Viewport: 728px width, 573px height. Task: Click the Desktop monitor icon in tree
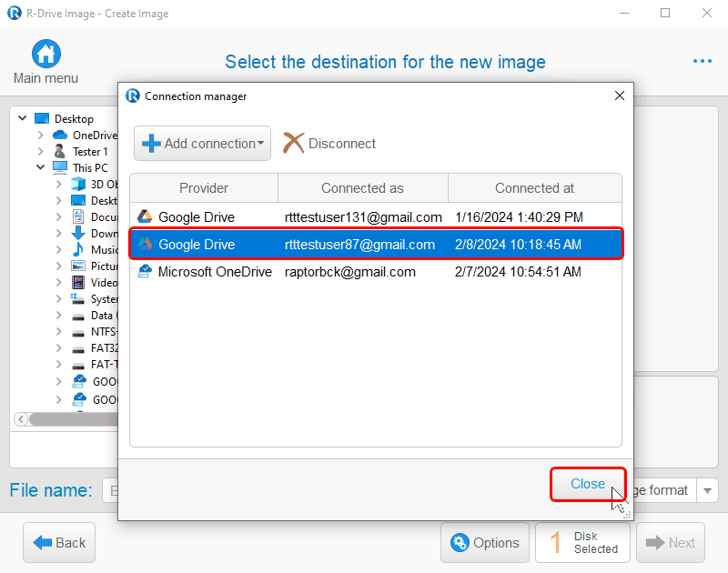(42, 119)
